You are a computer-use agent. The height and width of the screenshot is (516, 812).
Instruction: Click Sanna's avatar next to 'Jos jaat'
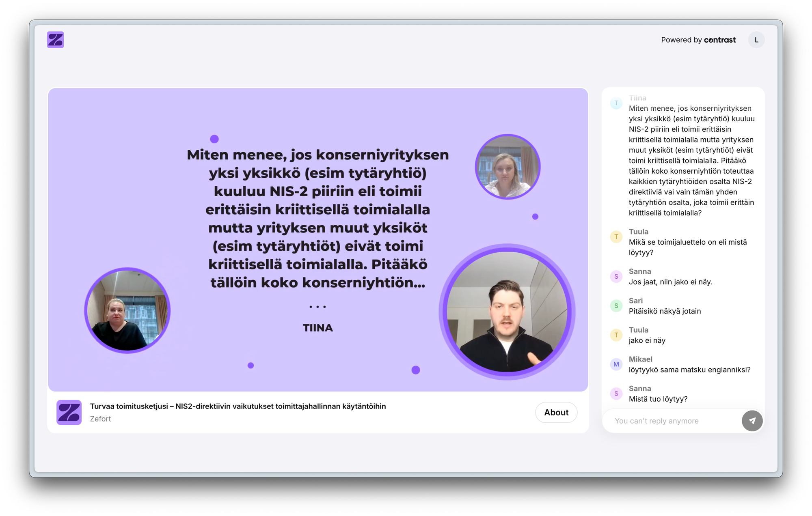click(616, 277)
